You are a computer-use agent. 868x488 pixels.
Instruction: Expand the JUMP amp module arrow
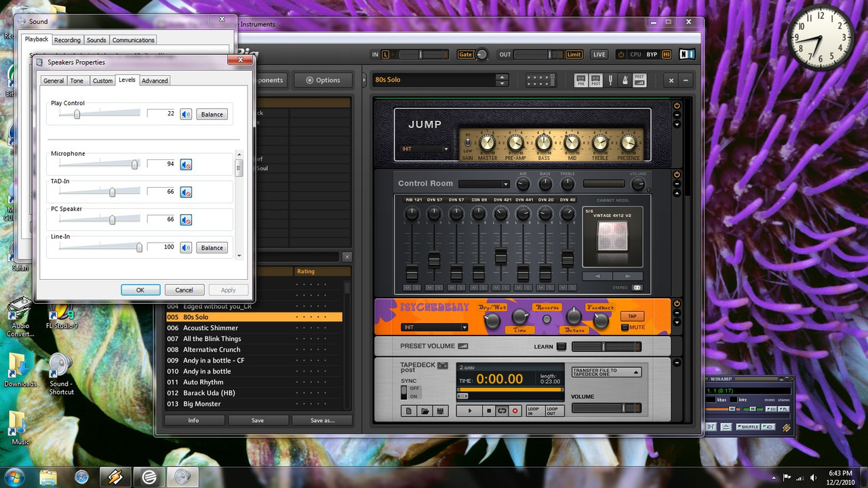[676, 125]
